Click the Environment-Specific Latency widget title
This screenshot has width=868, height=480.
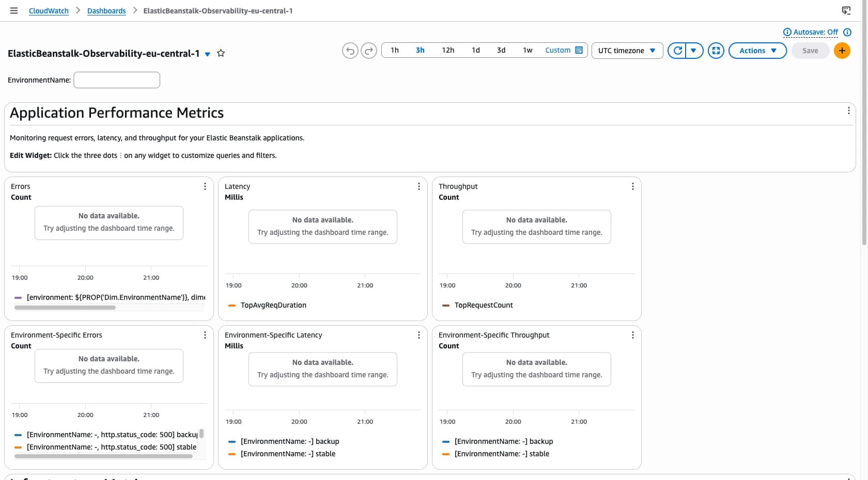click(x=273, y=335)
